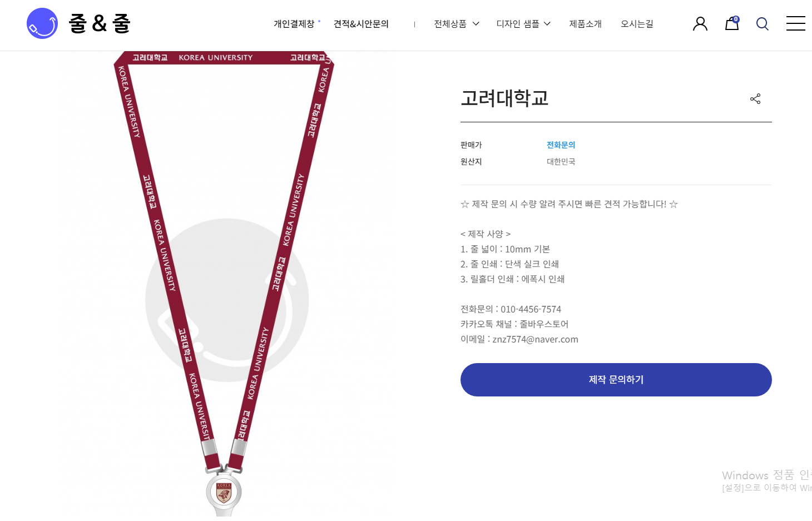This screenshot has width=812, height=521.
Task: Open the 개인결제창 menu item
Action: coord(294,24)
